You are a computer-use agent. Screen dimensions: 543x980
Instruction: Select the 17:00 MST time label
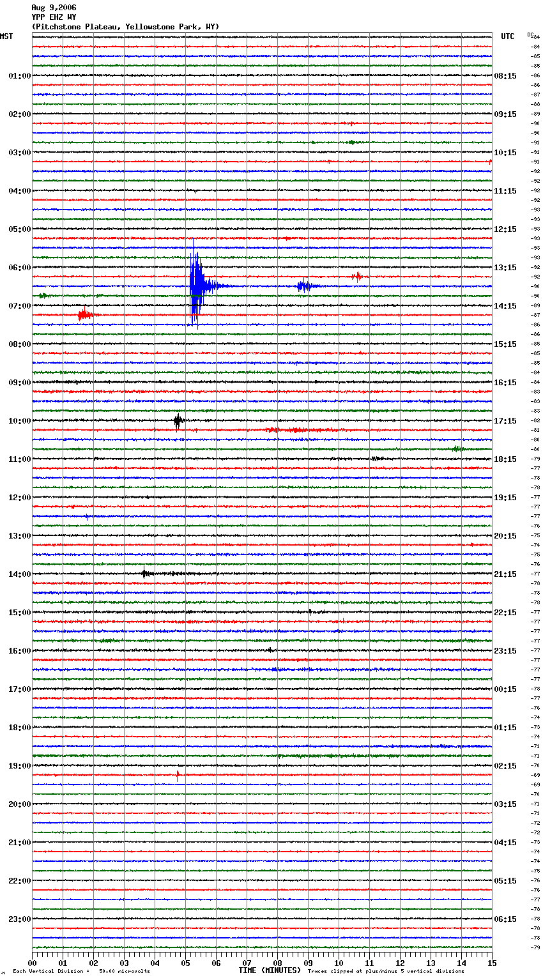(x=20, y=689)
